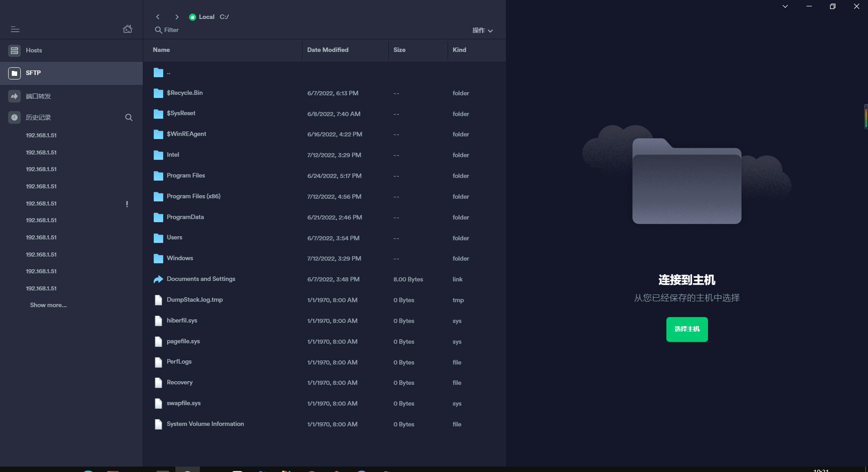Go forward with the right arrow
Screen dimensions: 868x472
pyautogui.click(x=177, y=17)
